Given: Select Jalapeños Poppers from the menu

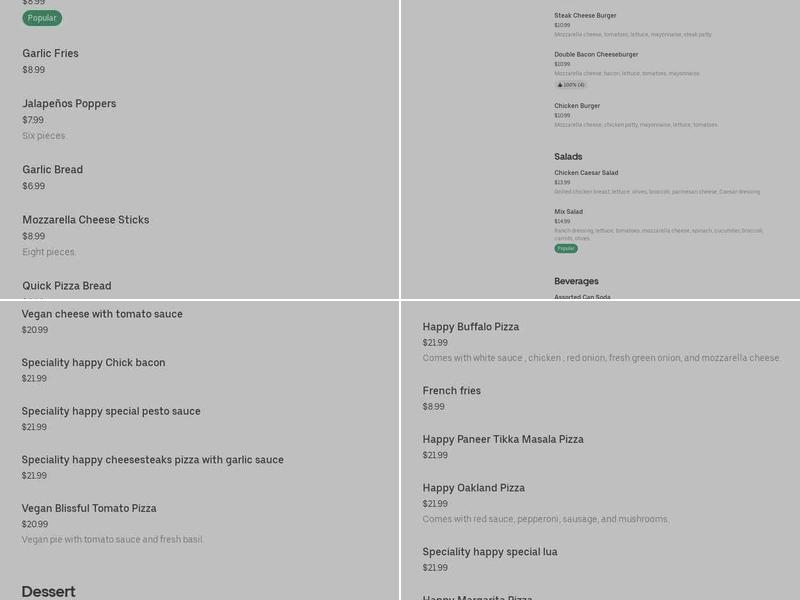Looking at the screenshot, I should pos(69,104).
